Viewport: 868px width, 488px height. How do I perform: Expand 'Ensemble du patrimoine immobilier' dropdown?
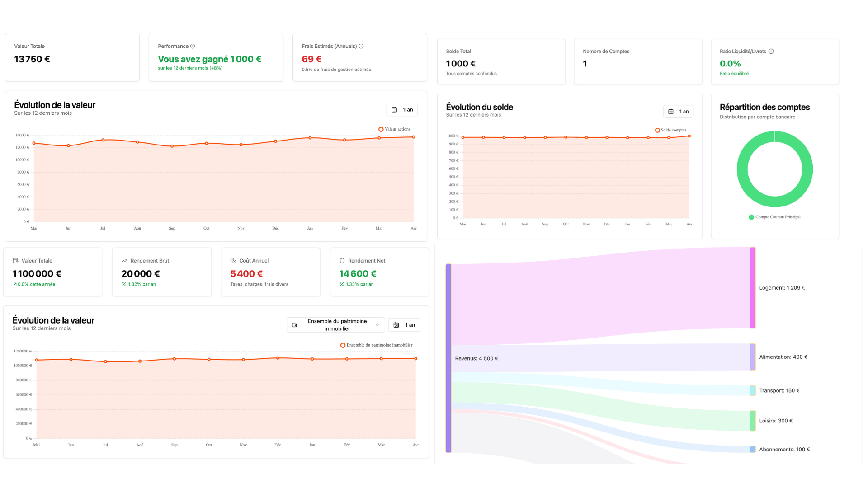[x=336, y=325]
